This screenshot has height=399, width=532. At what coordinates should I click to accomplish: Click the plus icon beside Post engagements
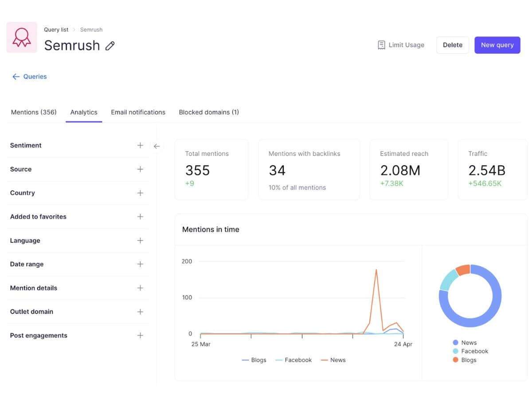[140, 335]
